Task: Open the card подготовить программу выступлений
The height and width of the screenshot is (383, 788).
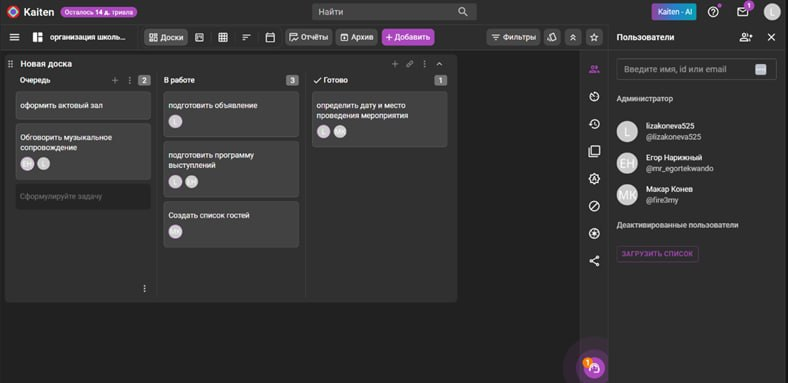Action: 231,169
